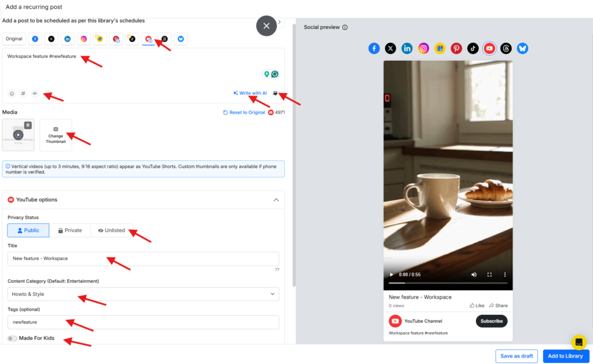Screen dimensions: 593x364
Task: Select the Instagram channel icon
Action: click(83, 39)
